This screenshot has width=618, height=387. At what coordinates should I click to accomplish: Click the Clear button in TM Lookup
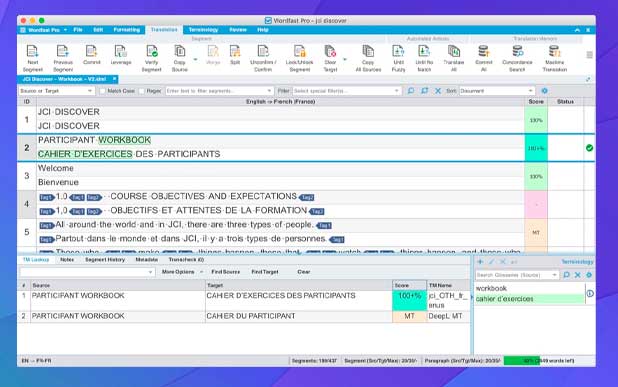(x=303, y=272)
